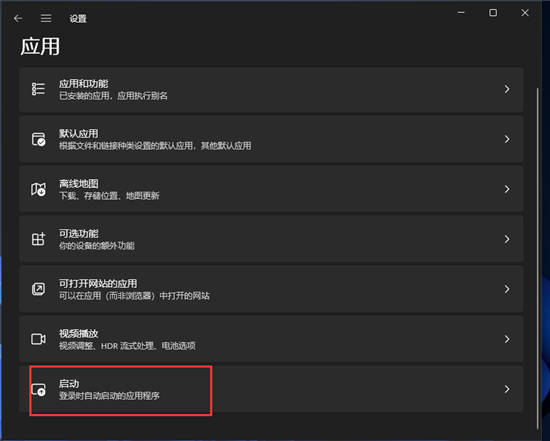
Task: Open 启动 settings
Action: click(271, 389)
